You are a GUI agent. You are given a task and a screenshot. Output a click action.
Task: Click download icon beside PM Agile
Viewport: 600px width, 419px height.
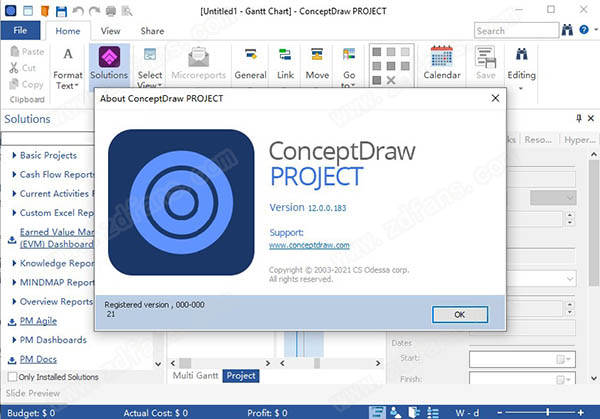tap(12, 321)
